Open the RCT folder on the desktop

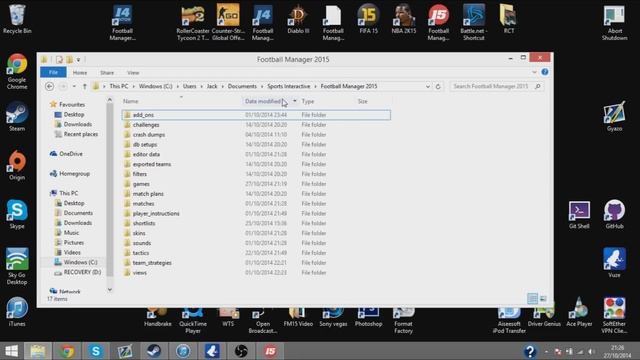(509, 19)
